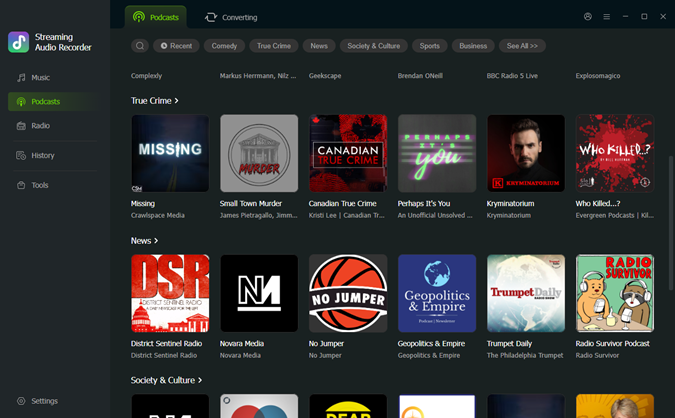Click the Streaming Audio Recorder app logo

pyautogui.click(x=19, y=42)
